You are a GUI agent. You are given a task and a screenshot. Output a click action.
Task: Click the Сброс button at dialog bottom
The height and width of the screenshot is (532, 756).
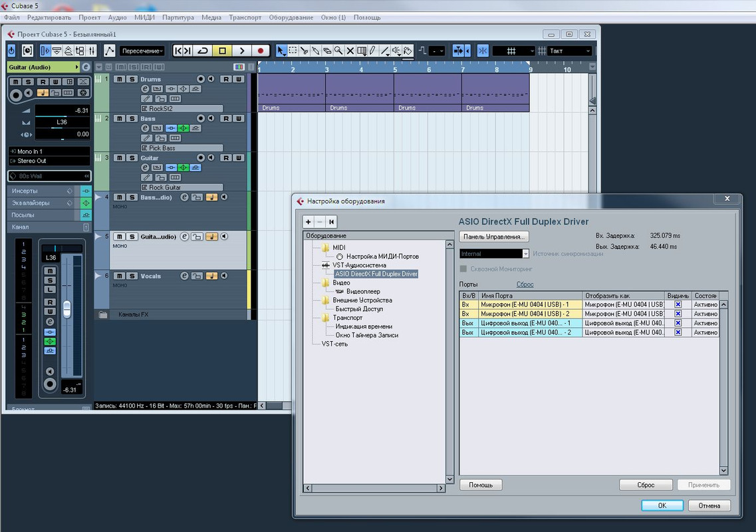pyautogui.click(x=646, y=485)
